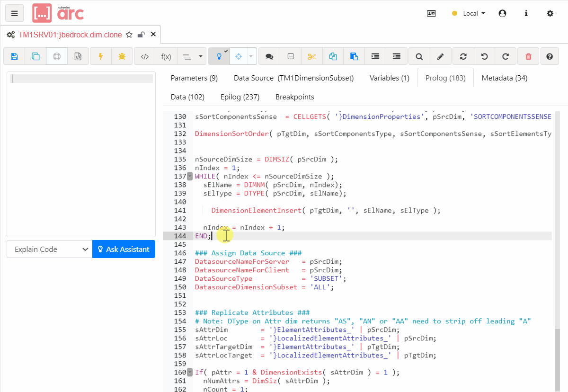The height and width of the screenshot is (392, 568).
Task: Collapse the WHILE loop at line 137
Action: pyautogui.click(x=189, y=176)
